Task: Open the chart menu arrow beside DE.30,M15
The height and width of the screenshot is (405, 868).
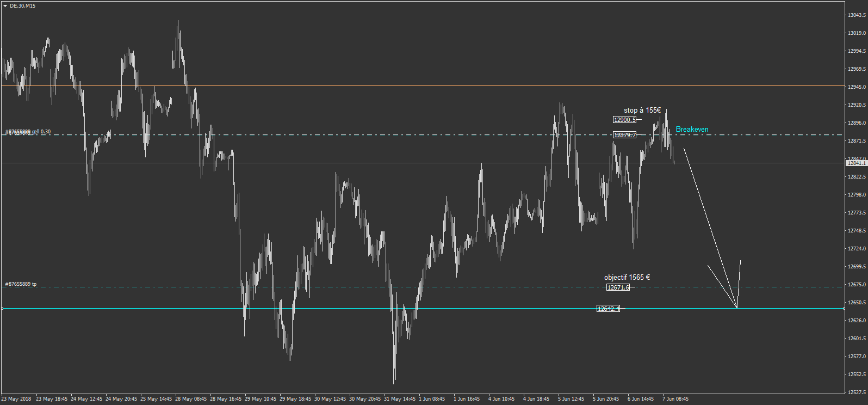Action: point(5,6)
